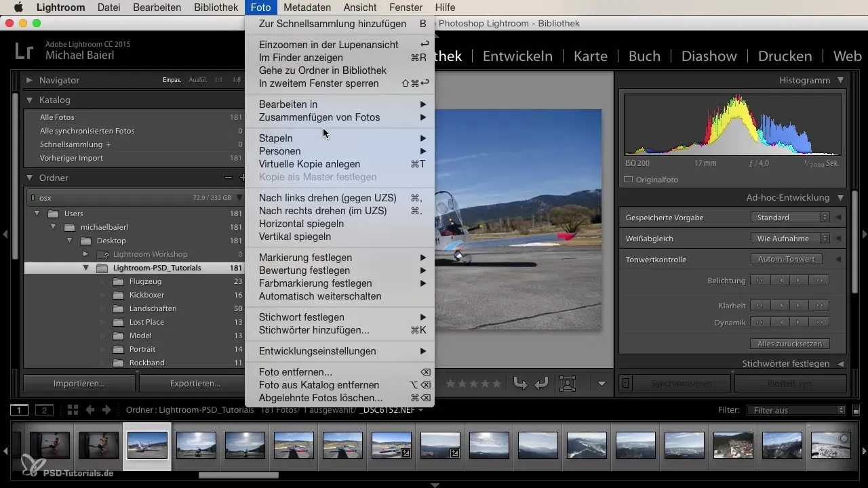Choose Automatisch weiterschalten menu entry
Image resolution: width=868 pixels, height=488 pixels.
(x=339, y=296)
